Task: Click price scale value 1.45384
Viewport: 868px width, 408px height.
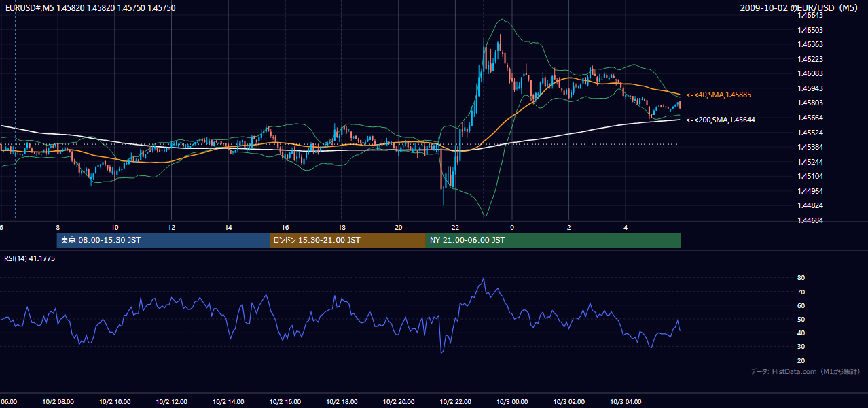Action: coord(810,147)
